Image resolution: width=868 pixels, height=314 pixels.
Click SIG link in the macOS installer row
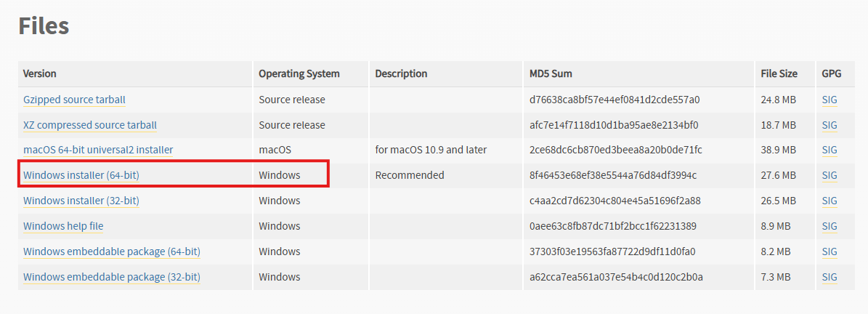click(830, 150)
